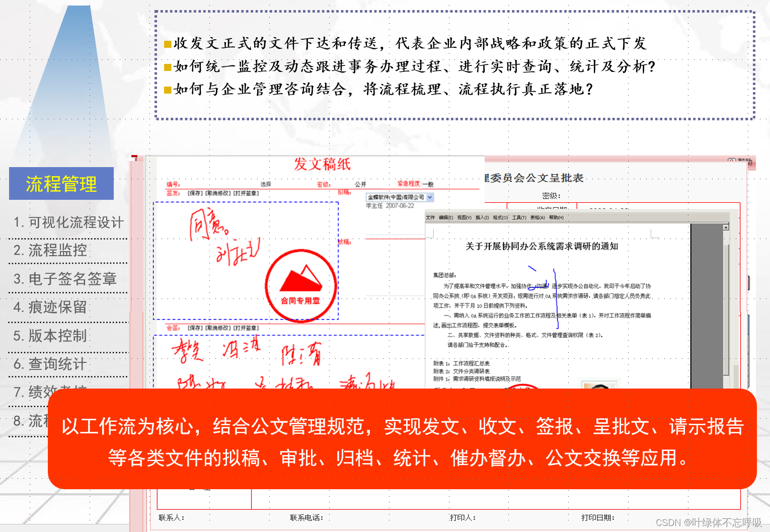Screen dimensions: 770x532
Task: Click the title 关于开展协同办公系统需求调研的通知
Action: pyautogui.click(x=542, y=246)
